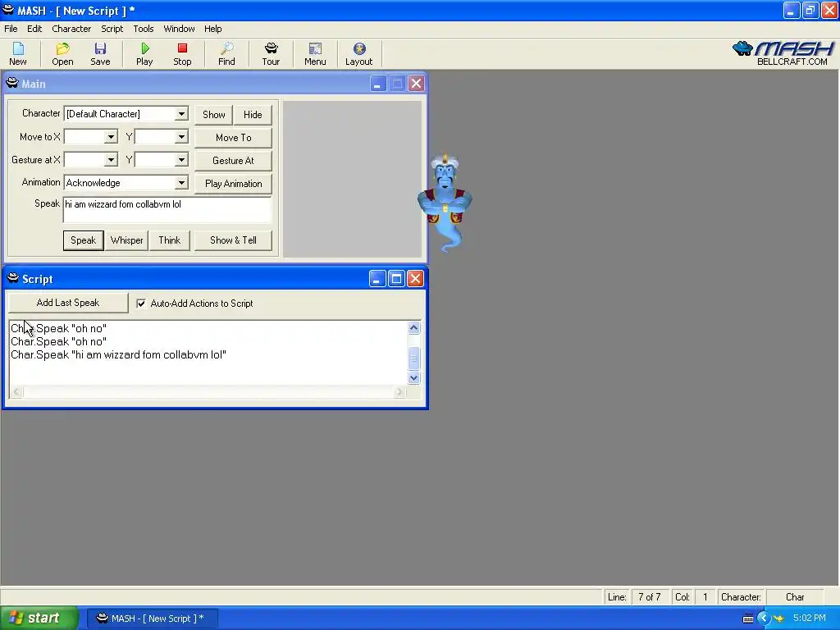The width and height of the screenshot is (840, 630).
Task: Toggle Auto-Add Actions to Script checkbox
Action: pyautogui.click(x=141, y=304)
